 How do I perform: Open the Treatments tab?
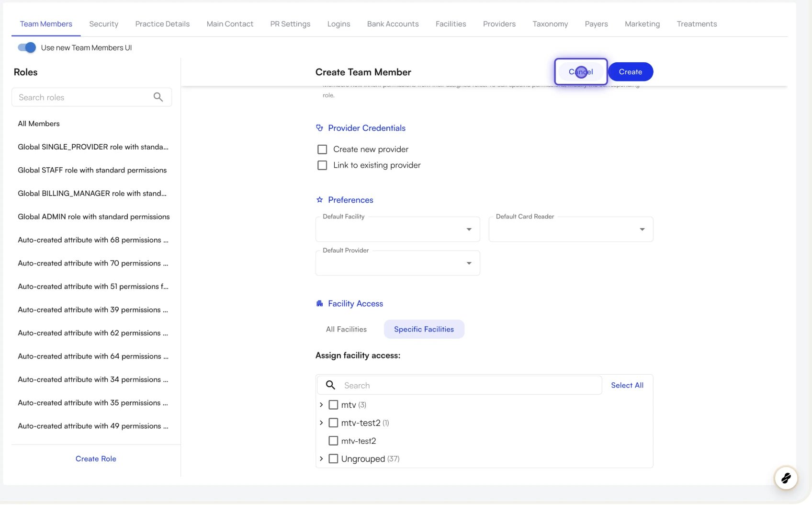(x=697, y=24)
